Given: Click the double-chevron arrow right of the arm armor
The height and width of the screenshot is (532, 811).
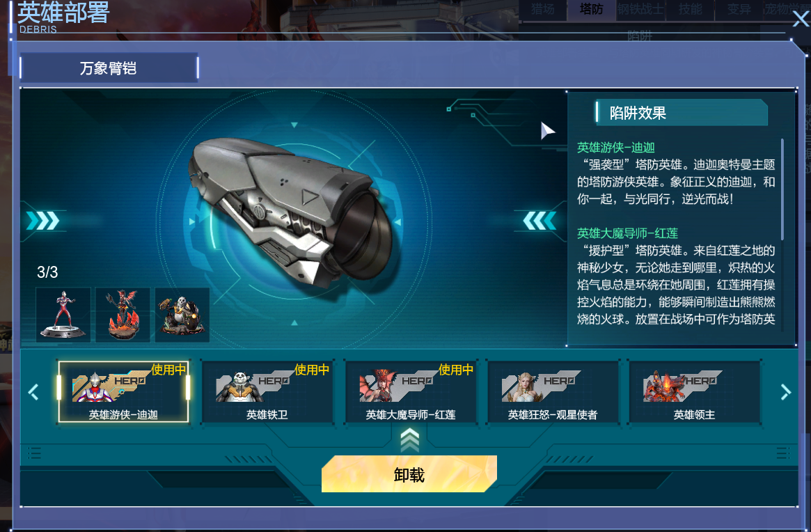Looking at the screenshot, I should coord(540,221).
